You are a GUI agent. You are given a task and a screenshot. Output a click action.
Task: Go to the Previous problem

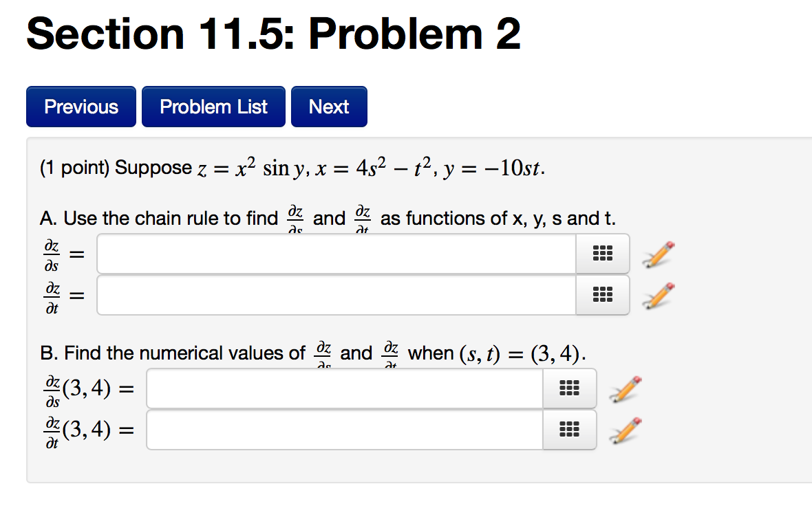point(81,106)
